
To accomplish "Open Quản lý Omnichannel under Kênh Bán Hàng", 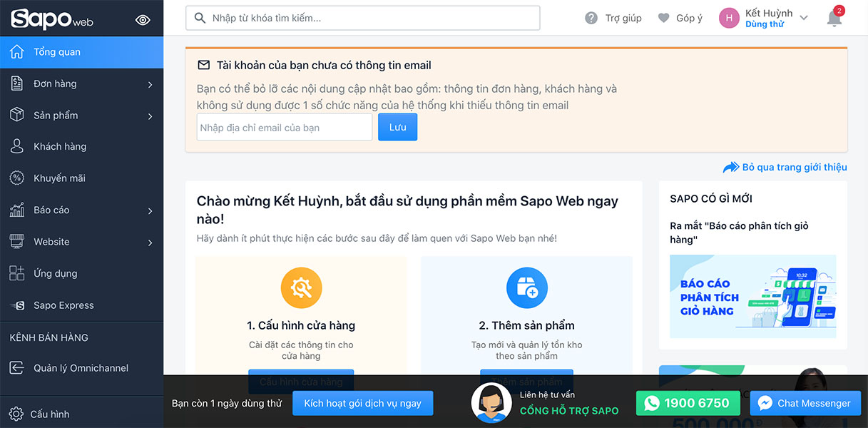I will (x=71, y=367).
